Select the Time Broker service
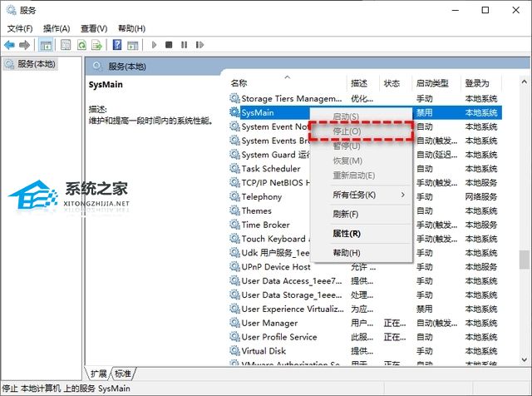The width and height of the screenshot is (532, 396). tap(365, 225)
